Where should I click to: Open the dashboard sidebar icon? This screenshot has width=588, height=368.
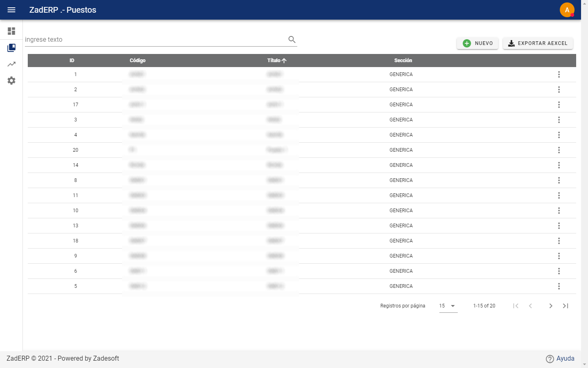pyautogui.click(x=11, y=31)
